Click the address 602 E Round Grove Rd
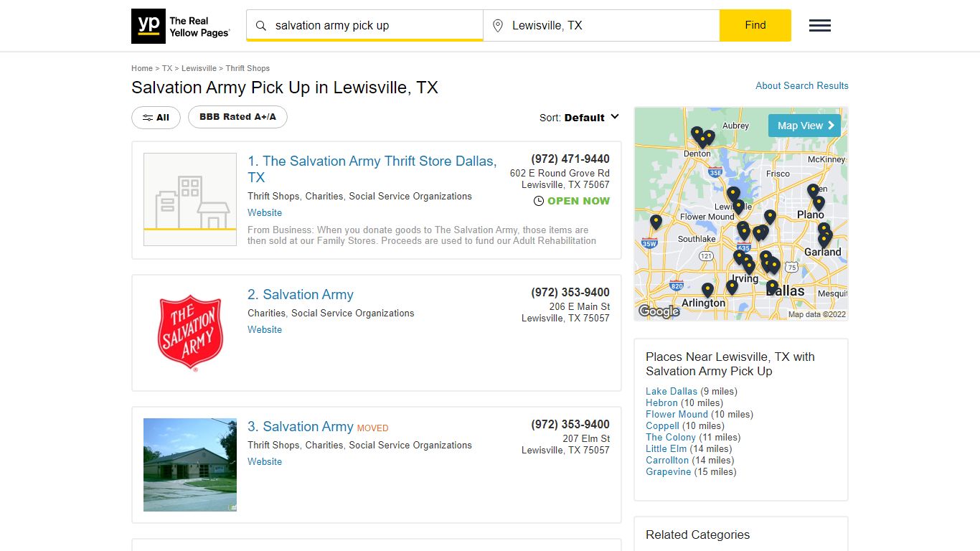Screen dimensions: 980x551 point(560,174)
